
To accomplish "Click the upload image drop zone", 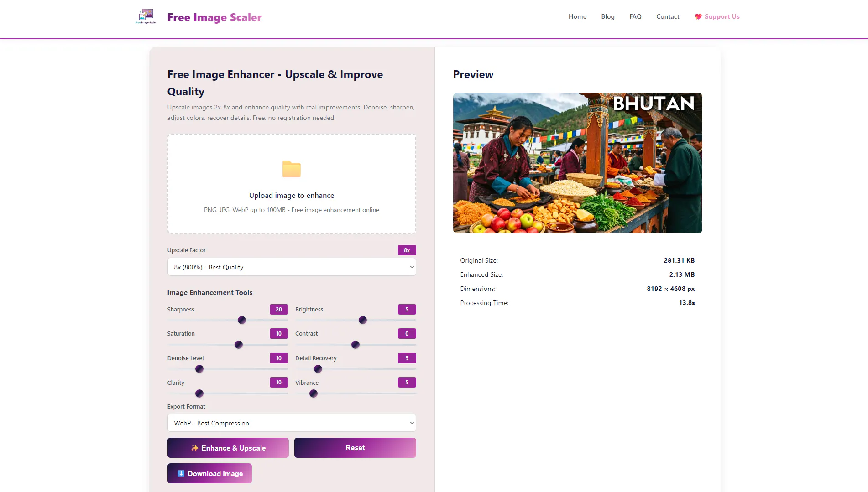I will click(x=292, y=184).
